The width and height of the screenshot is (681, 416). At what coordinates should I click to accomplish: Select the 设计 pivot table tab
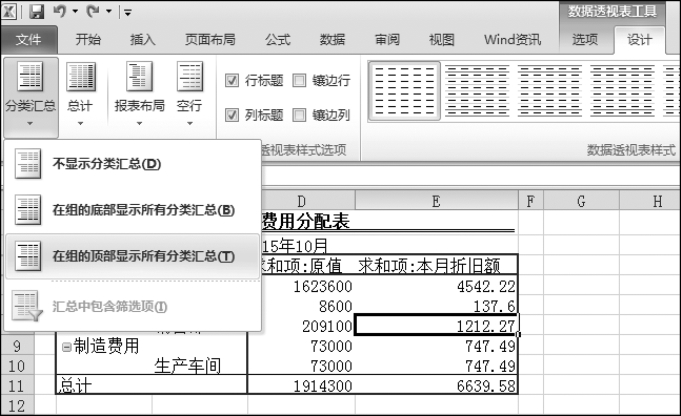tap(639, 40)
